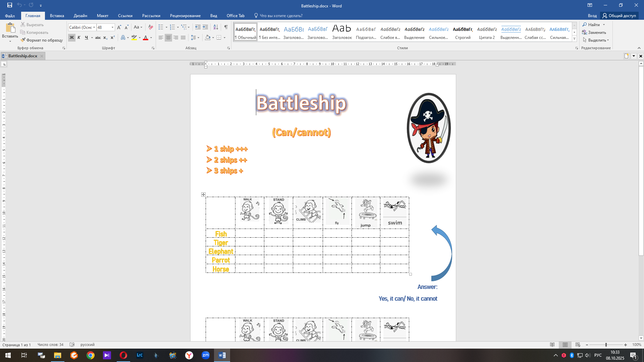The image size is (644, 362).
Task: Apply strikethrough formatting
Action: click(x=98, y=38)
